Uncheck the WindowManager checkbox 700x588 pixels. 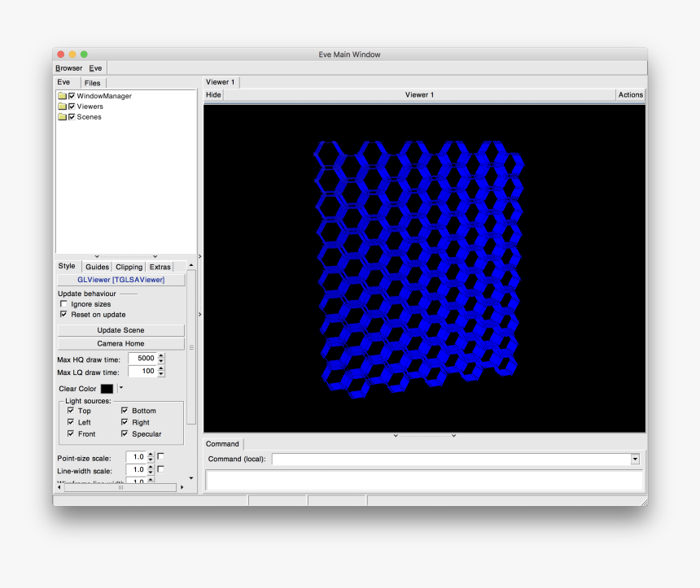(x=72, y=96)
